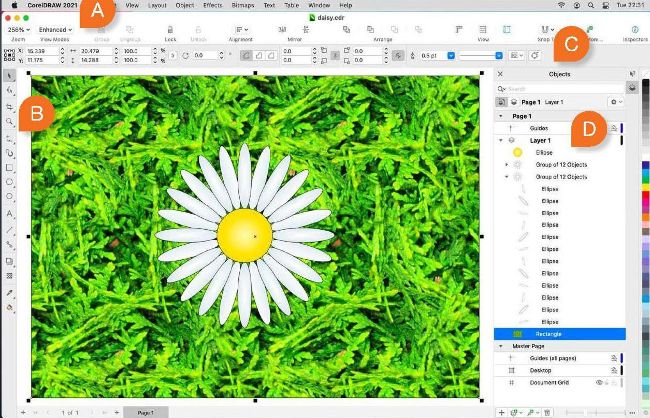Select the Ellipse tool
This screenshot has width=650, height=418.
10,183
